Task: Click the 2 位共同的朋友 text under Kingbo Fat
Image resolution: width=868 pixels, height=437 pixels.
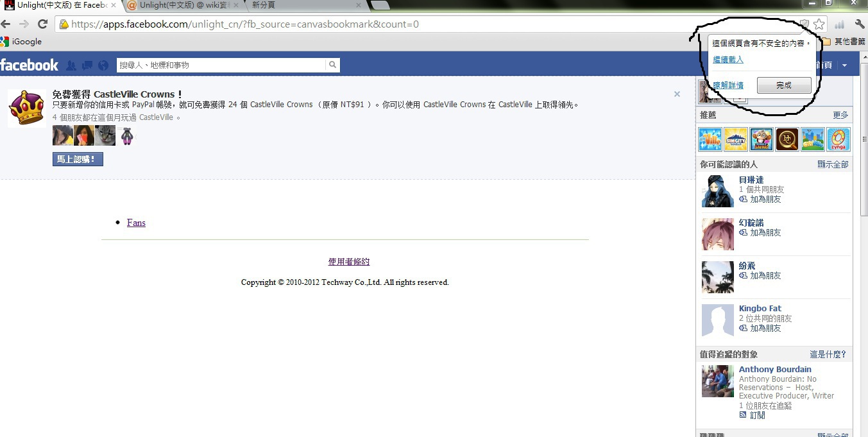Action: pos(765,318)
